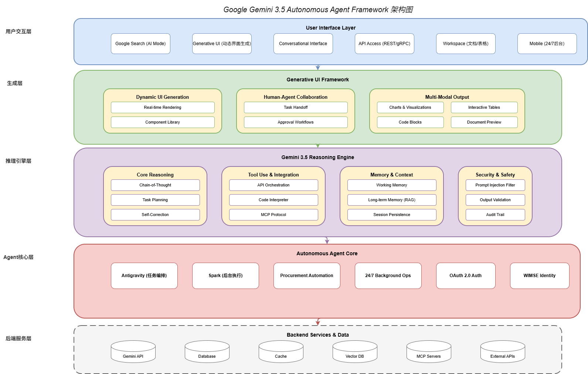Click the Component Library node
The image size is (588, 374).
pyautogui.click(x=163, y=122)
